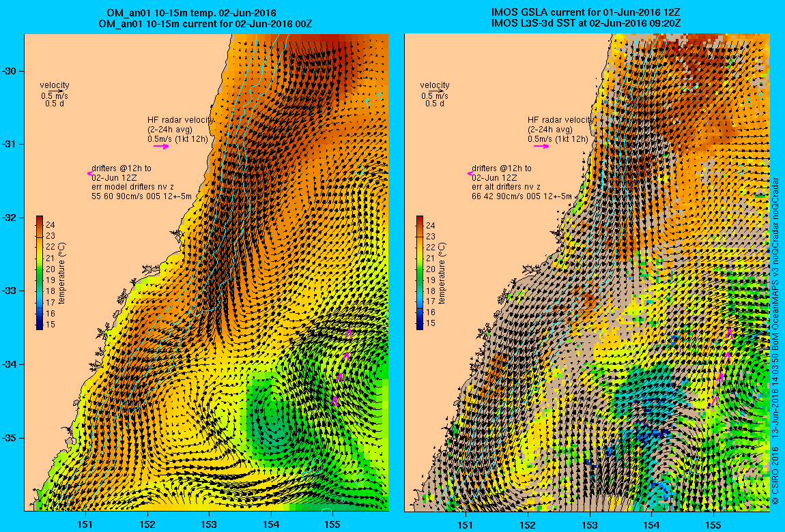Select '55 60 90cm/s 005 12+-5m' statistics line
785x532 pixels.
142,196
